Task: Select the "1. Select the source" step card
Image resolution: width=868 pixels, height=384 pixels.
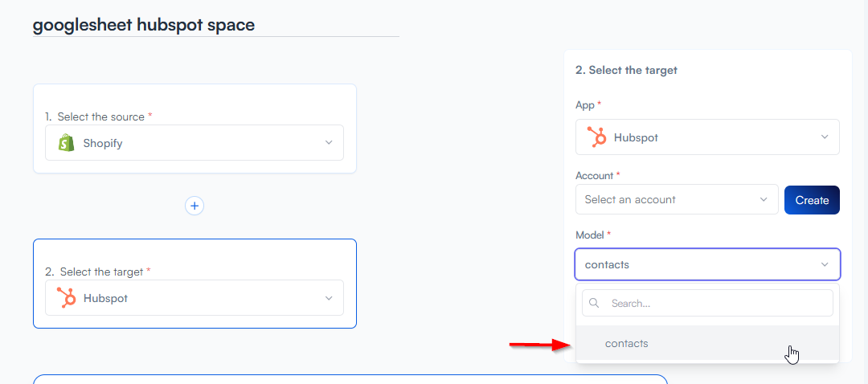Action: pyautogui.click(x=194, y=100)
